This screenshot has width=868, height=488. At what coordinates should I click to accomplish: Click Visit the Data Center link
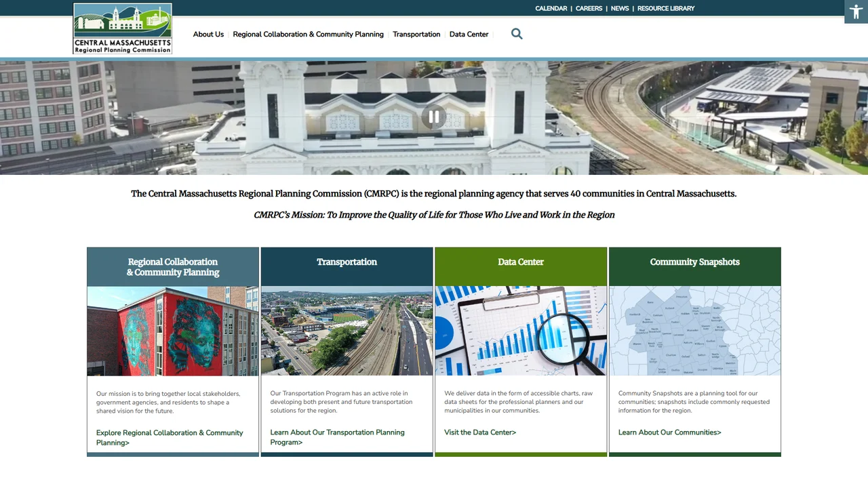tap(480, 432)
